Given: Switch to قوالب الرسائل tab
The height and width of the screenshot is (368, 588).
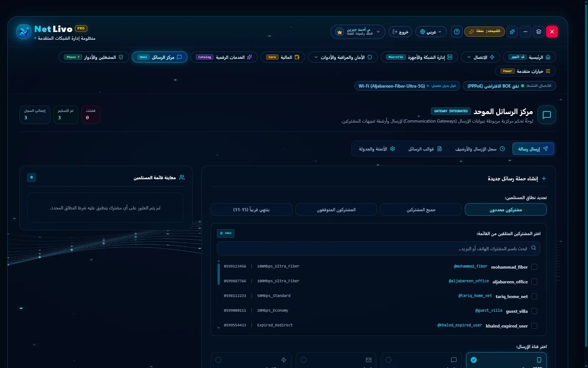Looking at the screenshot, I should pos(425,149).
